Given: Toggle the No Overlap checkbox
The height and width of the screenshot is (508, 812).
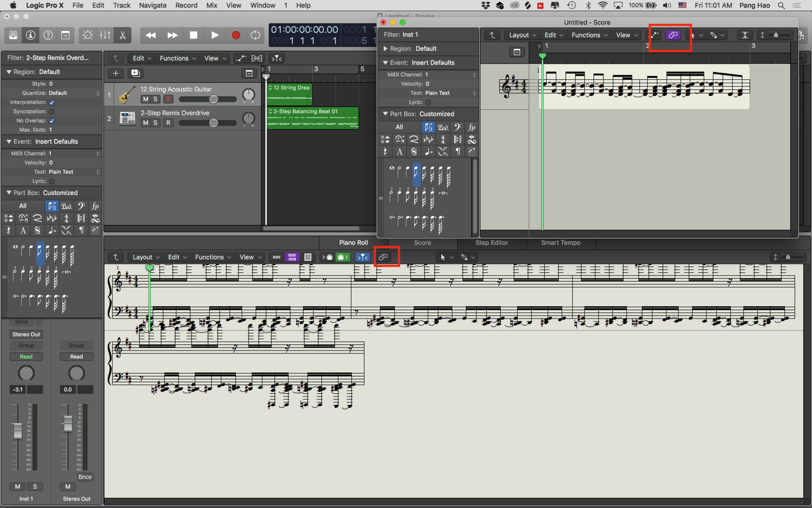Looking at the screenshot, I should click(52, 120).
